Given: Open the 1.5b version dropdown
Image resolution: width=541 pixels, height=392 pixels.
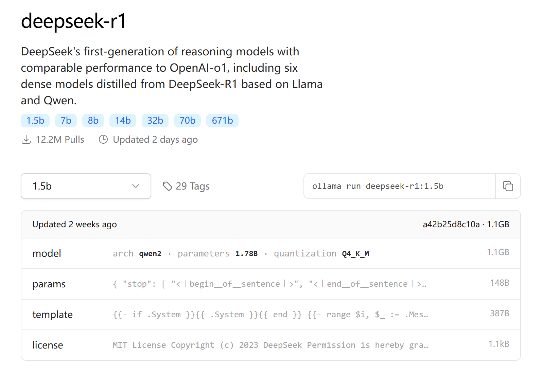Looking at the screenshot, I should 86,186.
